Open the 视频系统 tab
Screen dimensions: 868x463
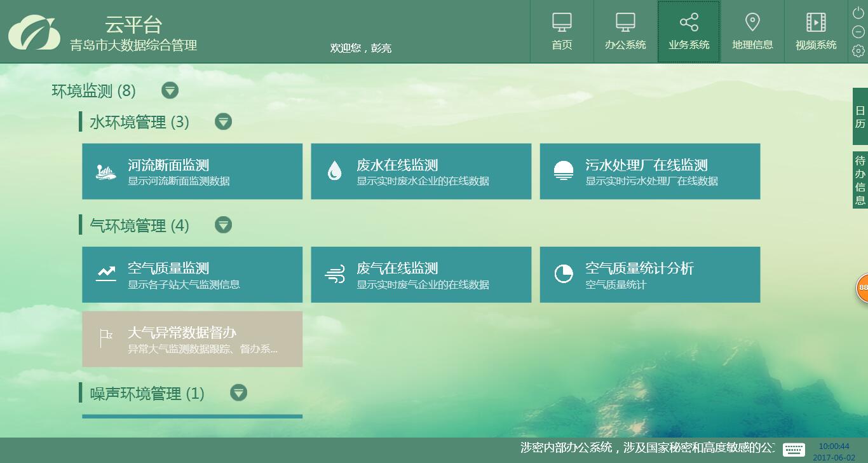816,32
